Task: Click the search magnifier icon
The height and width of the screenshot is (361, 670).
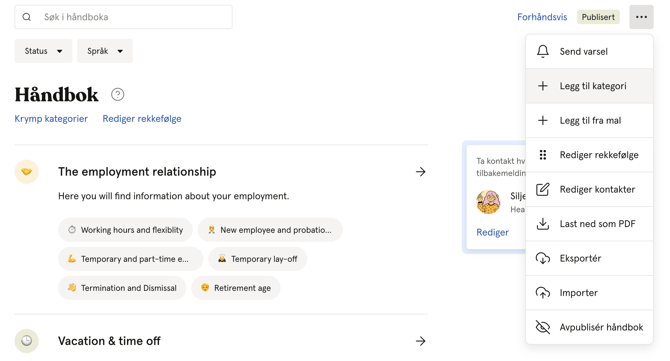Action: pyautogui.click(x=26, y=17)
